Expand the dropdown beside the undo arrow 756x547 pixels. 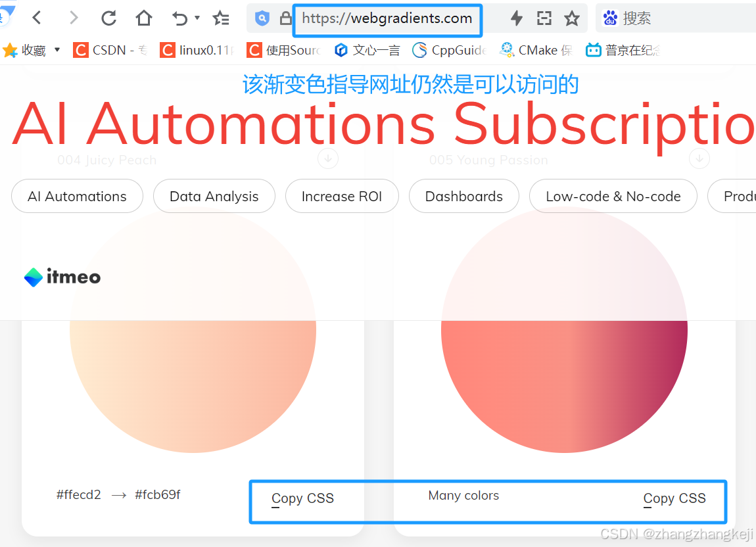197,18
